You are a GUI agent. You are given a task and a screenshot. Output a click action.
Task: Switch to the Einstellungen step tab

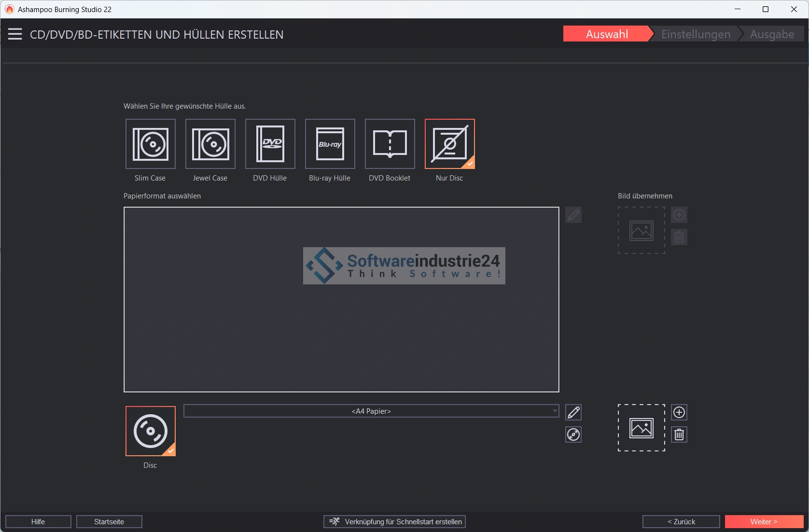(696, 34)
